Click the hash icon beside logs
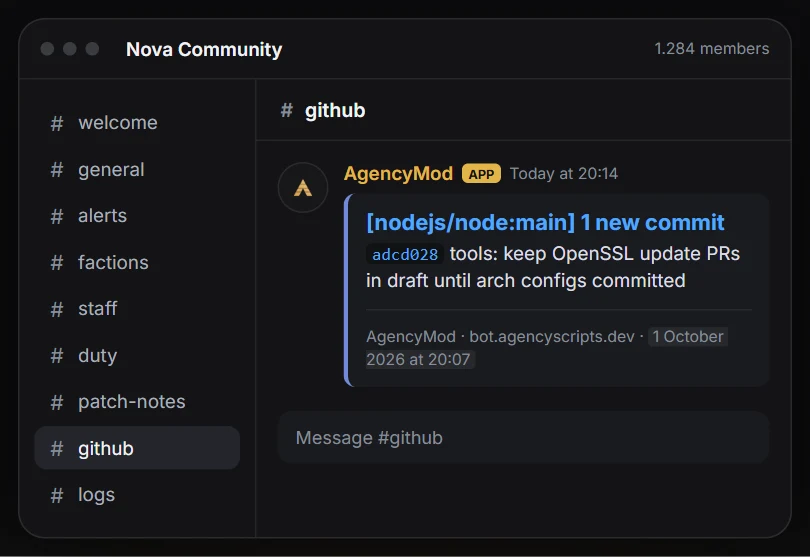Screen dimensions: 810x557 pyautogui.click(x=57, y=496)
